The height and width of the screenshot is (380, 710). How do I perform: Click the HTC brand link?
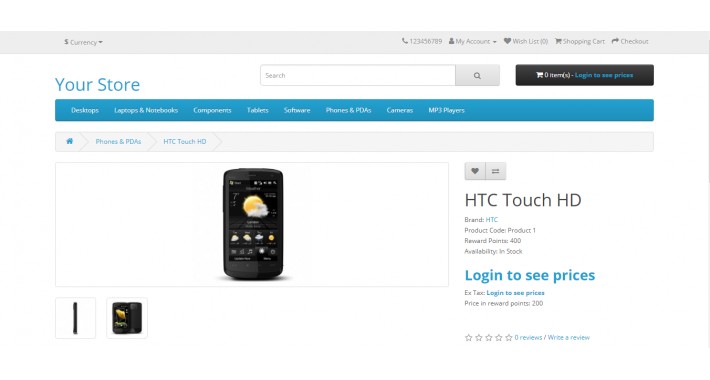point(492,220)
